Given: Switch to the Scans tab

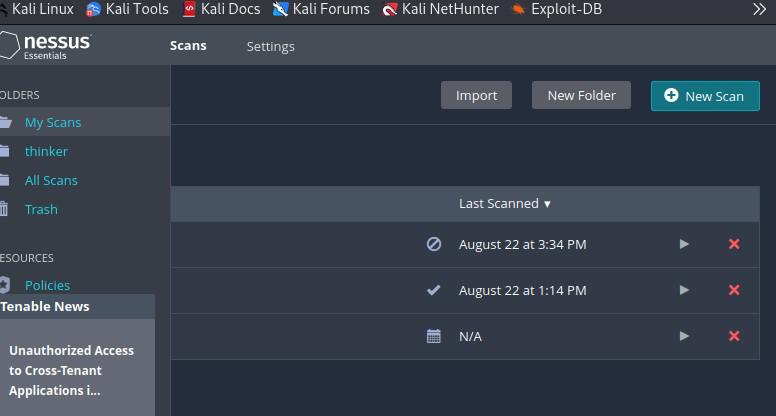Looking at the screenshot, I should (188, 46).
